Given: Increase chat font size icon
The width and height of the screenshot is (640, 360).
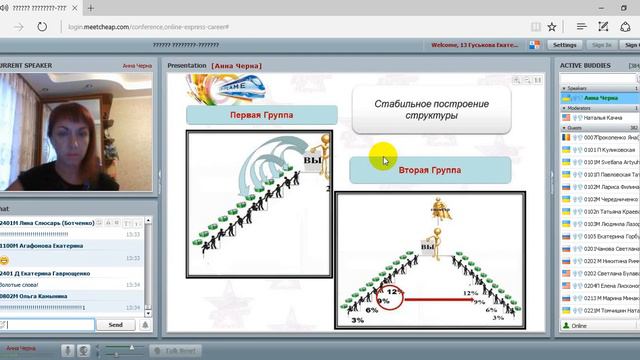Looking at the screenshot, I should tap(127, 223).
